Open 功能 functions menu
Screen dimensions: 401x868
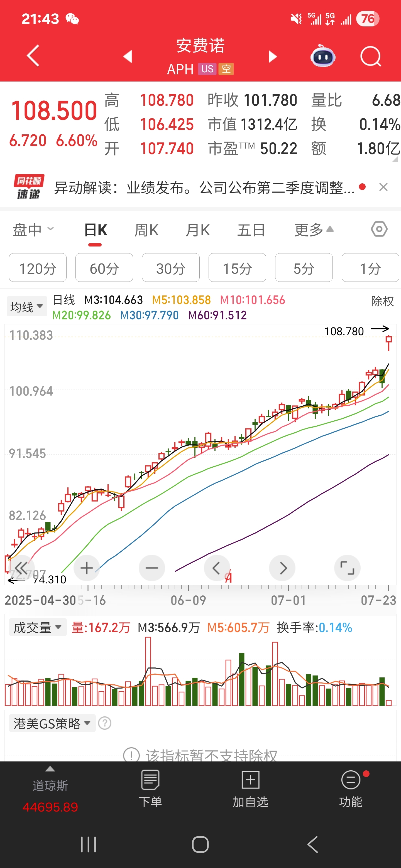pos(351,789)
